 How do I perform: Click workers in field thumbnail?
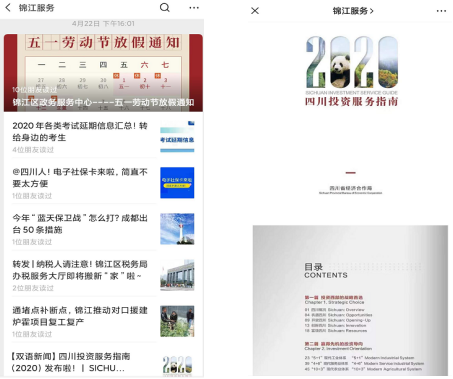(x=177, y=321)
